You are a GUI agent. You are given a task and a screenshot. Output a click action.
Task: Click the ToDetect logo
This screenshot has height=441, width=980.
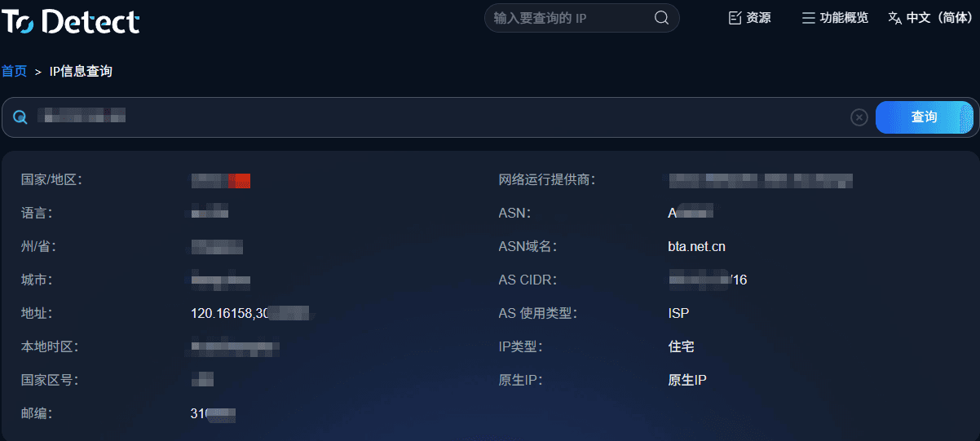pyautogui.click(x=71, y=21)
